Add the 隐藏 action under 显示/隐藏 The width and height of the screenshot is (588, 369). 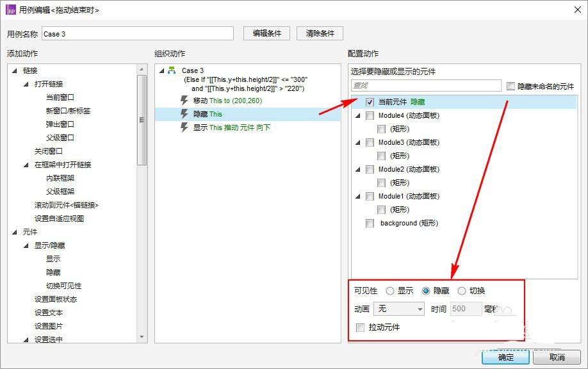pos(53,272)
